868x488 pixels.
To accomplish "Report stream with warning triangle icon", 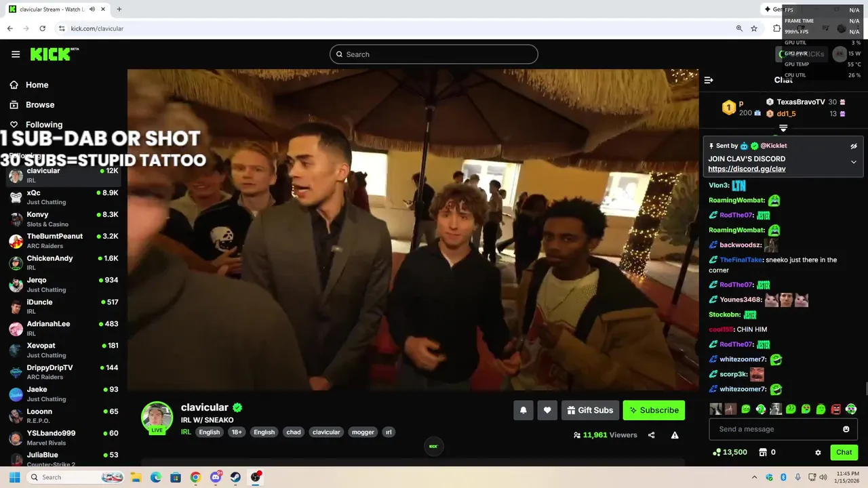I will pyautogui.click(x=675, y=435).
